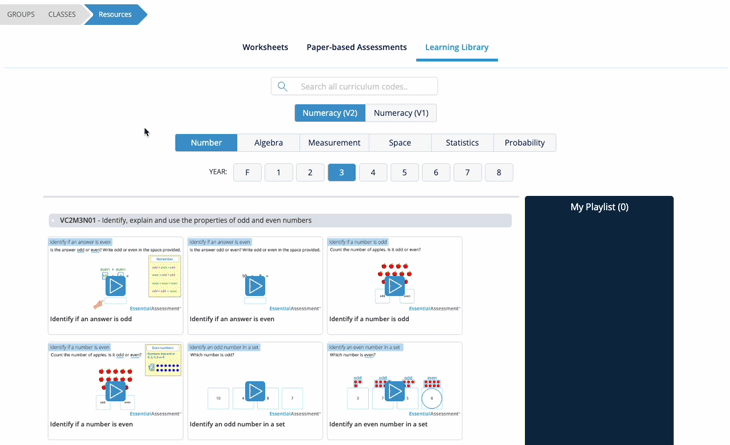
Task: Focus the 'Search all curriculum codes' field
Action: 354,87
